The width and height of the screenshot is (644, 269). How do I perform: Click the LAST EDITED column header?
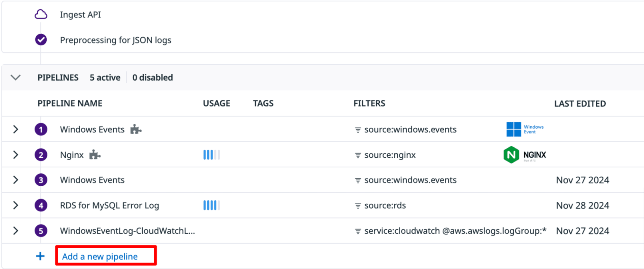coord(580,104)
